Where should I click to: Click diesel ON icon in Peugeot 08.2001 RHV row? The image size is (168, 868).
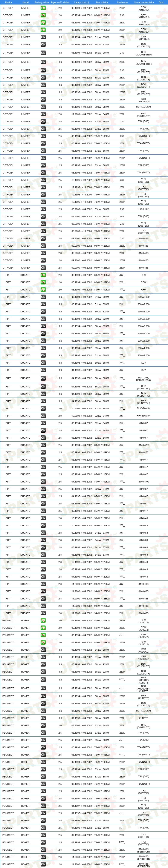coord(43,725)
